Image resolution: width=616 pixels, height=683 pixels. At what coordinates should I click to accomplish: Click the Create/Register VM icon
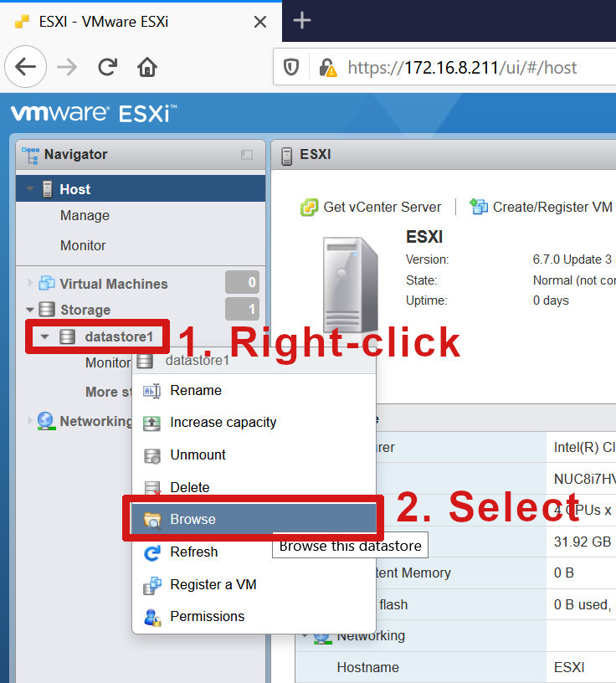coord(479,207)
